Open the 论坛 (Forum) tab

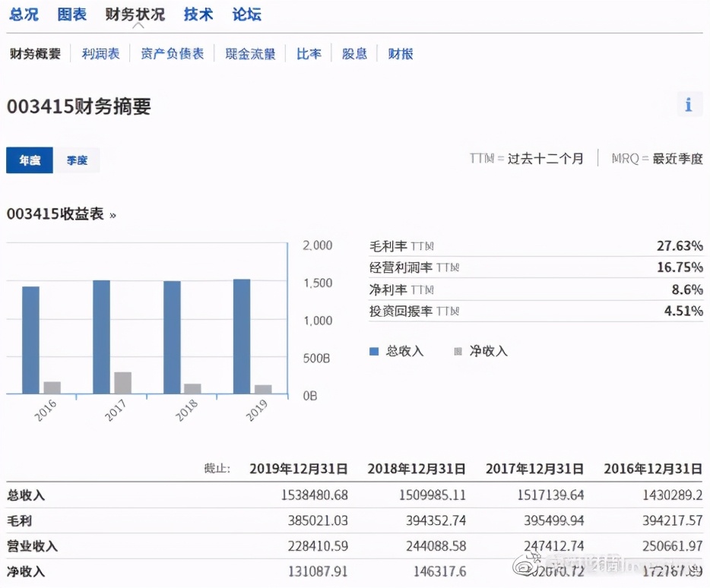tap(246, 14)
